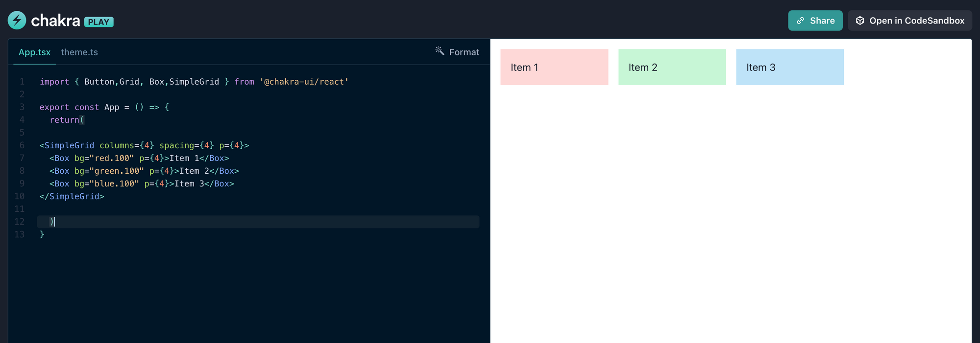The image size is (980, 343).
Task: Select the App.tsx tab
Action: click(x=34, y=52)
